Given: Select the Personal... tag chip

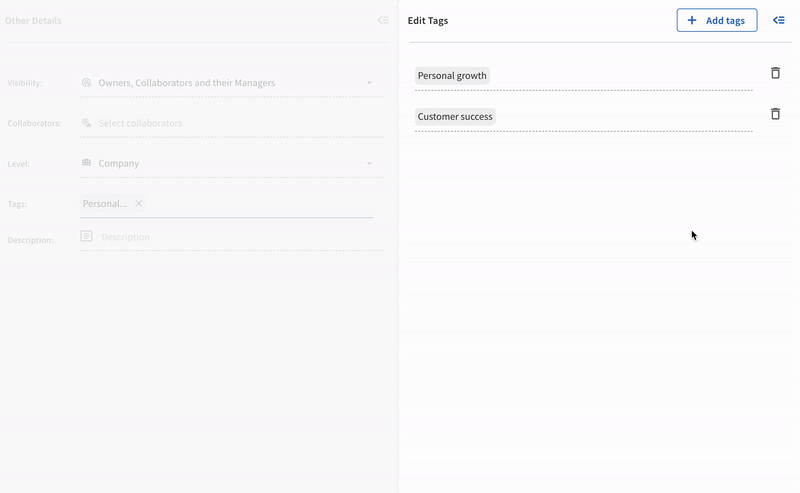Looking at the screenshot, I should click(x=105, y=203).
